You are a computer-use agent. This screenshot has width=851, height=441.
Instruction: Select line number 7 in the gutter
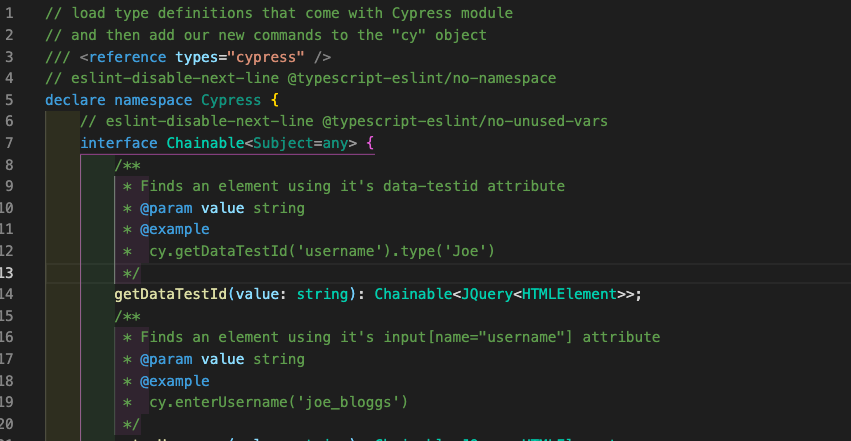click(x=9, y=143)
